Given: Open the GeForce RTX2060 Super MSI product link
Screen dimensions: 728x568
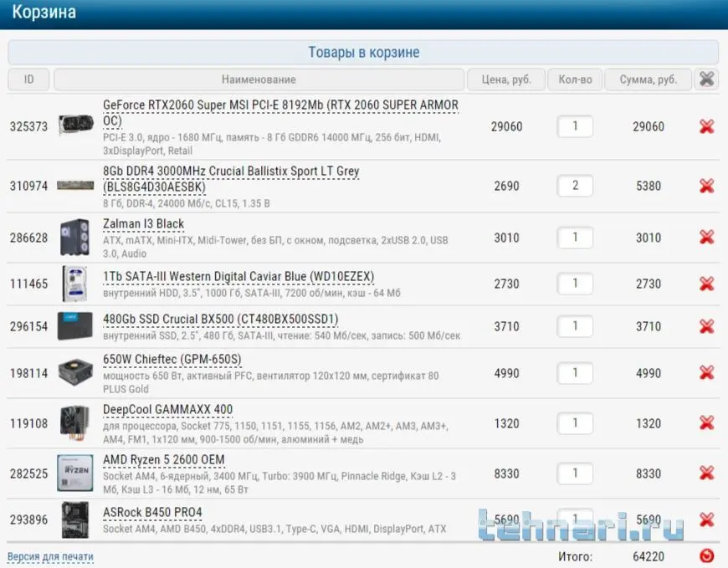Looking at the screenshot, I should tap(280, 113).
